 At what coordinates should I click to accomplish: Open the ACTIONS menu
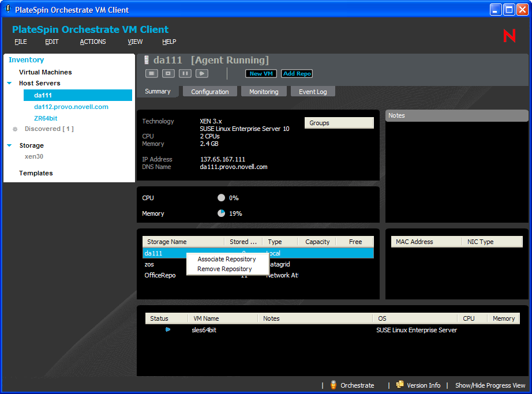(93, 42)
